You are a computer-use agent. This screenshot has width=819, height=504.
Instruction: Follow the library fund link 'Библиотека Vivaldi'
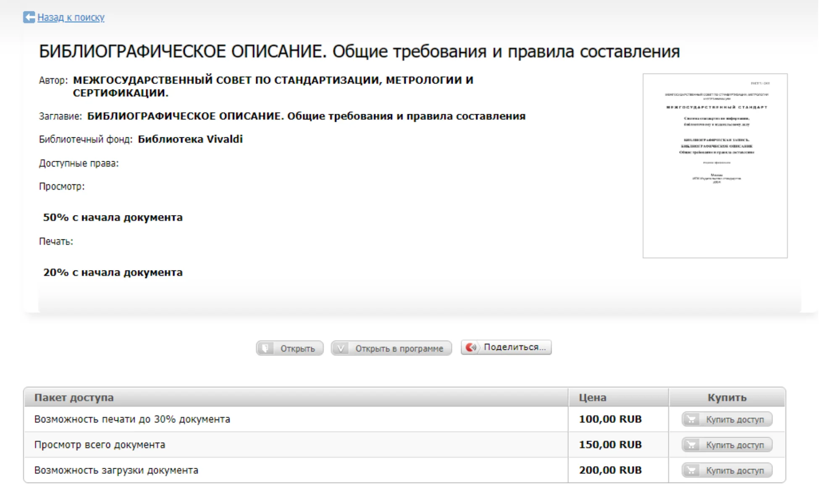[191, 139]
